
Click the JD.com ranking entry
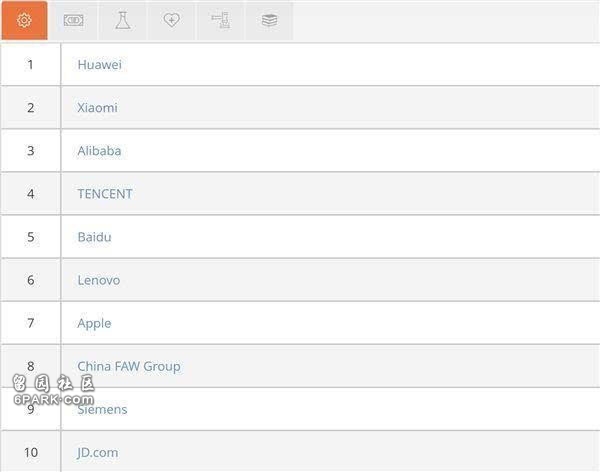(97, 452)
